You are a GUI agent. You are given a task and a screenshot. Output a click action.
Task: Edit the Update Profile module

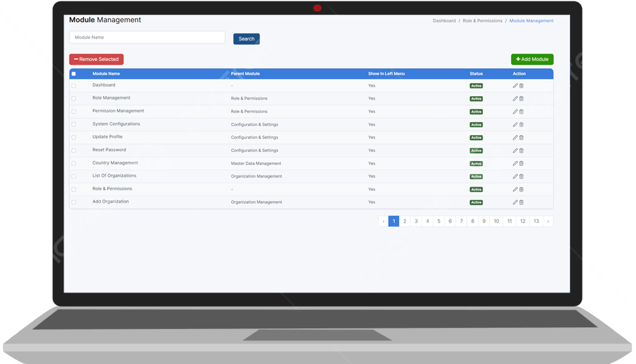coord(515,137)
